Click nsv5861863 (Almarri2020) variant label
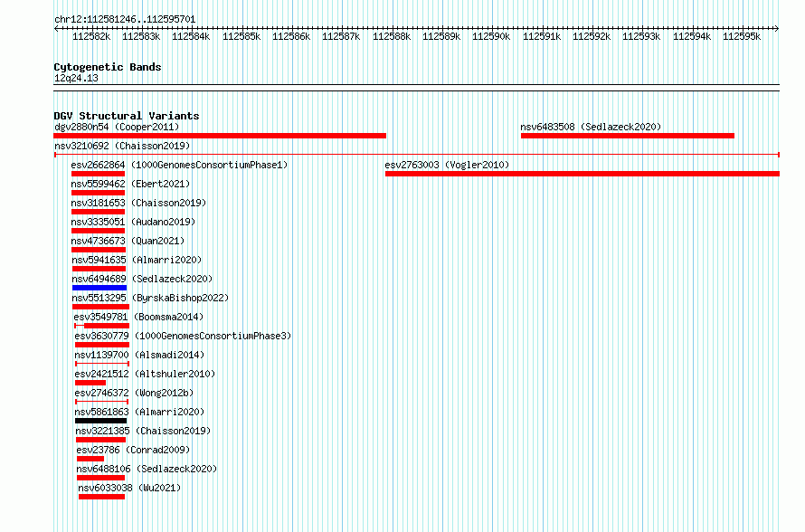 139,412
